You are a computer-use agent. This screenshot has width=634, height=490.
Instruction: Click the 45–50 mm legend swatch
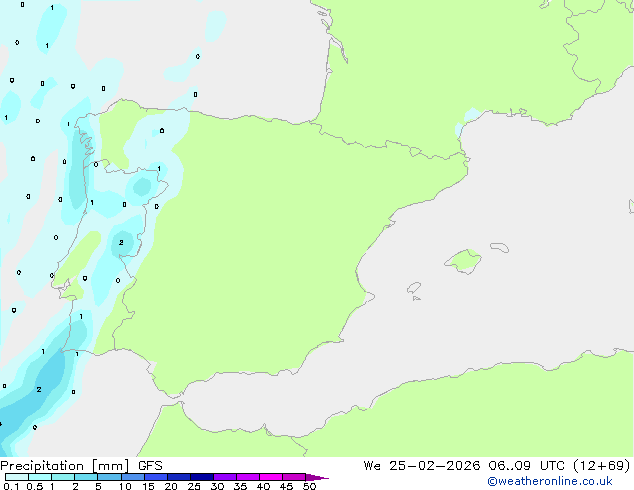coord(294,477)
